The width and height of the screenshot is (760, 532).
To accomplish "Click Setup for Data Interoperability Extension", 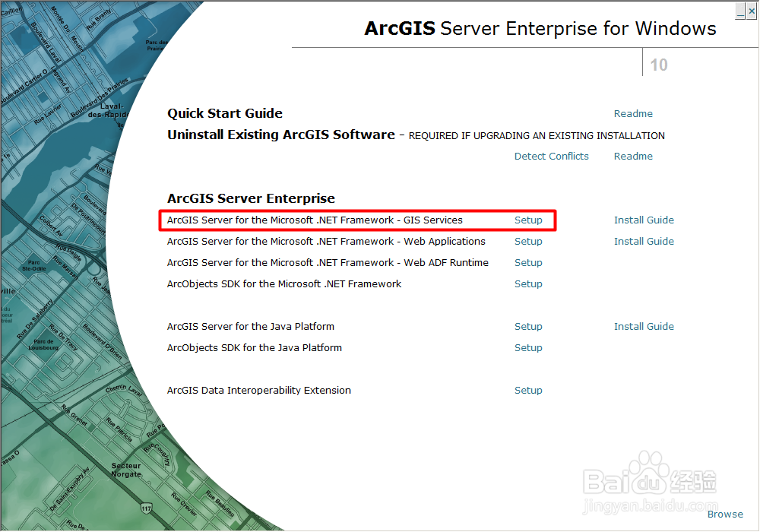I will (x=528, y=391).
